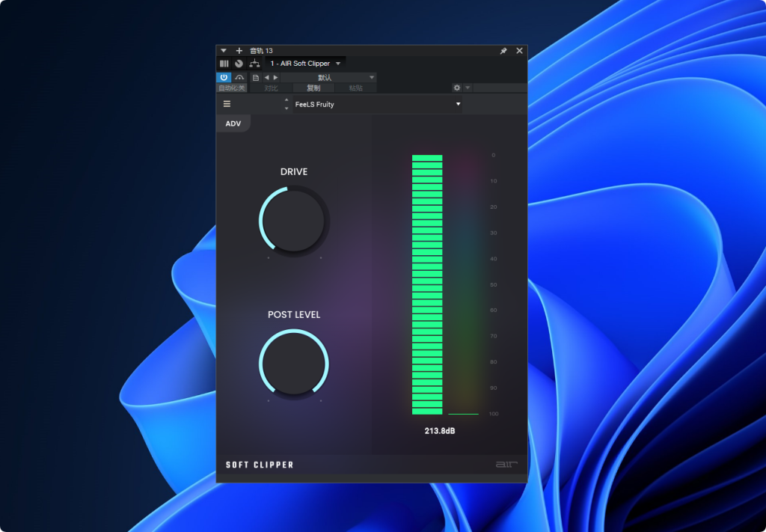Click the green level meter bar
Screen dimensions: 766x532
tap(427, 284)
